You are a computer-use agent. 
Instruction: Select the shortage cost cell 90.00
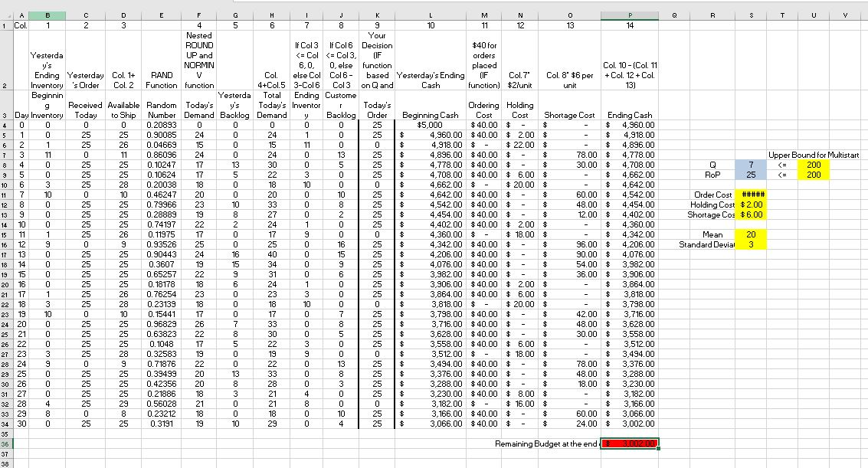tap(570, 254)
